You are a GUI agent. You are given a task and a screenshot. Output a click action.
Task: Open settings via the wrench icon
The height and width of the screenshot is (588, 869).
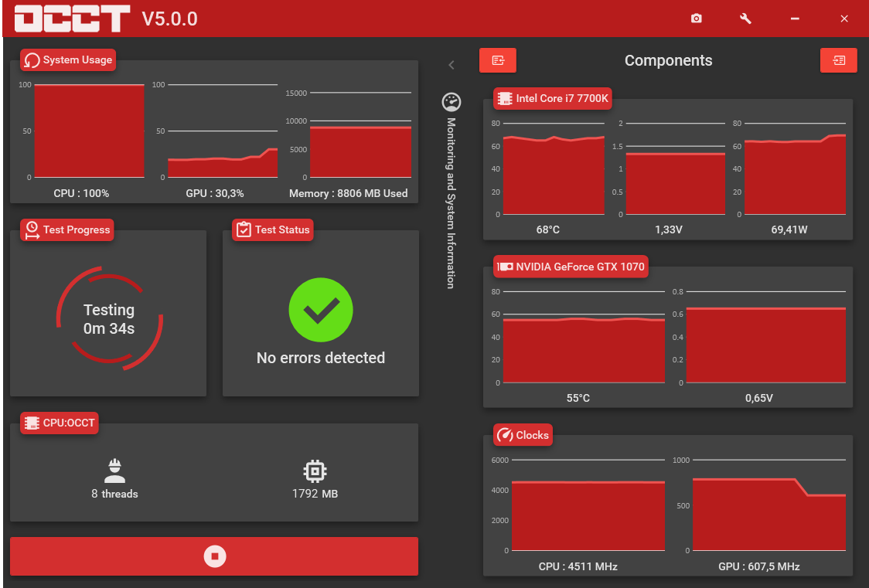[745, 19]
